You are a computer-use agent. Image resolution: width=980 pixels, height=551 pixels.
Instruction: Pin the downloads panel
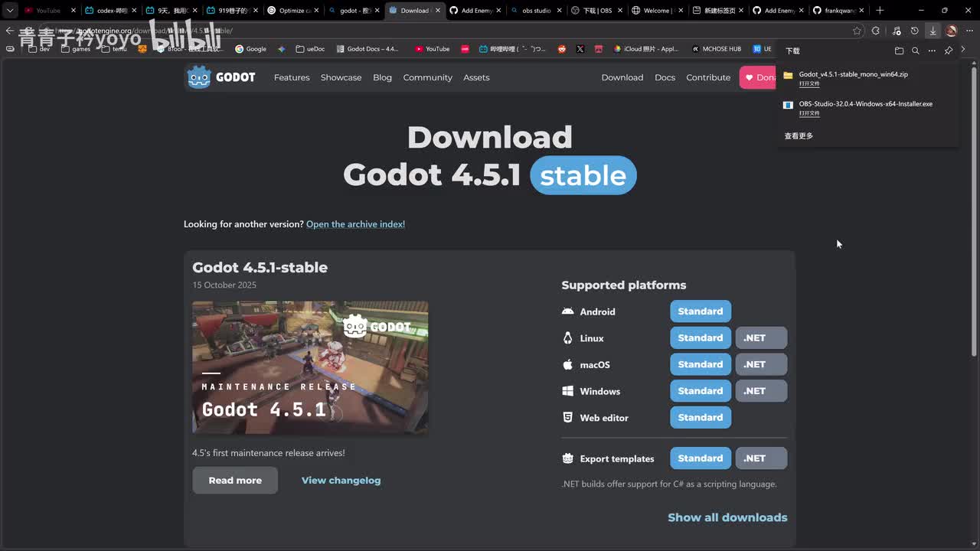click(949, 51)
